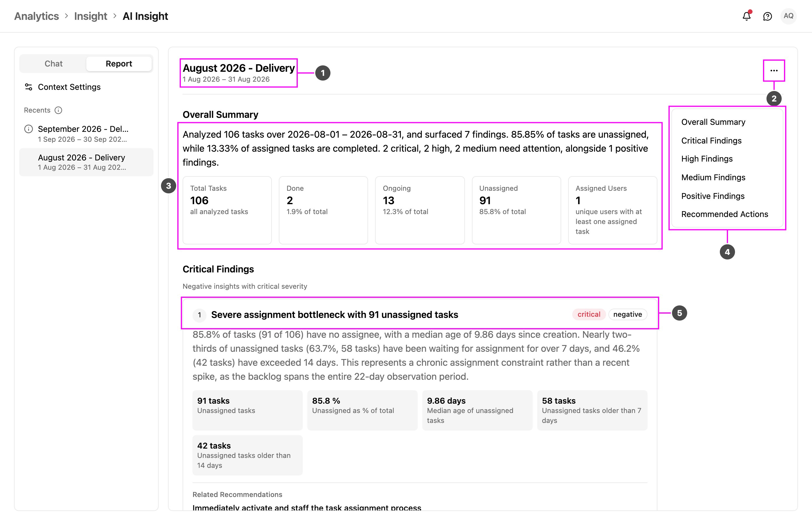Click the Ongoing 13 stat card
The width and height of the screenshot is (812, 525).
click(420, 210)
